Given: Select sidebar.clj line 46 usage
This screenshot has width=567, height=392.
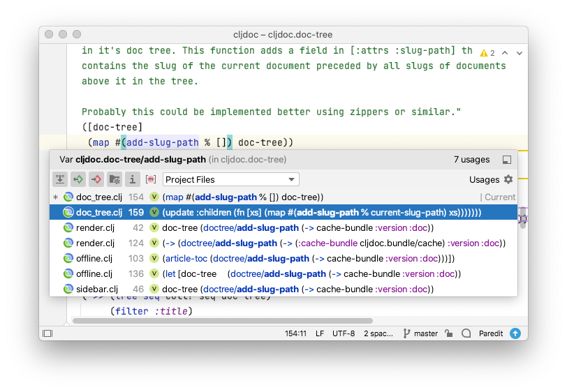Looking at the screenshot, I should click(x=283, y=289).
